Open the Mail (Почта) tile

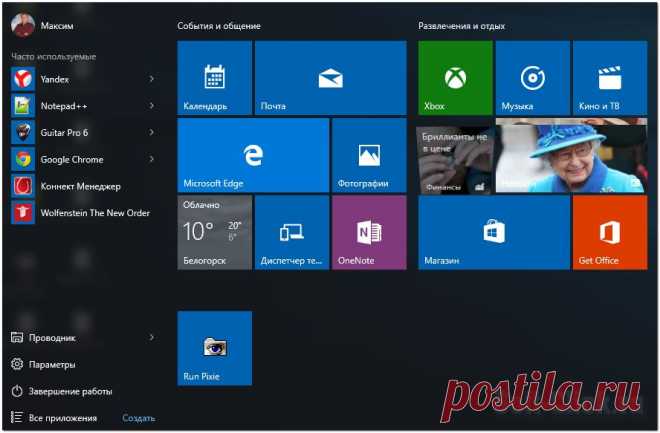click(330, 78)
